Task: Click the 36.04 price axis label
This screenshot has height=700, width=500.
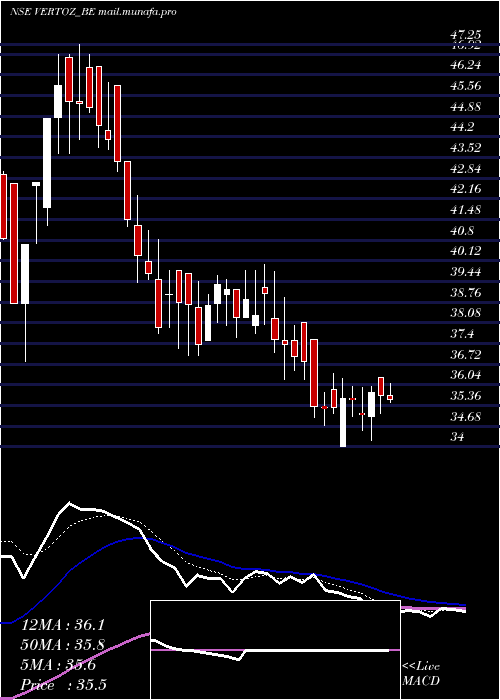Action: [x=465, y=375]
